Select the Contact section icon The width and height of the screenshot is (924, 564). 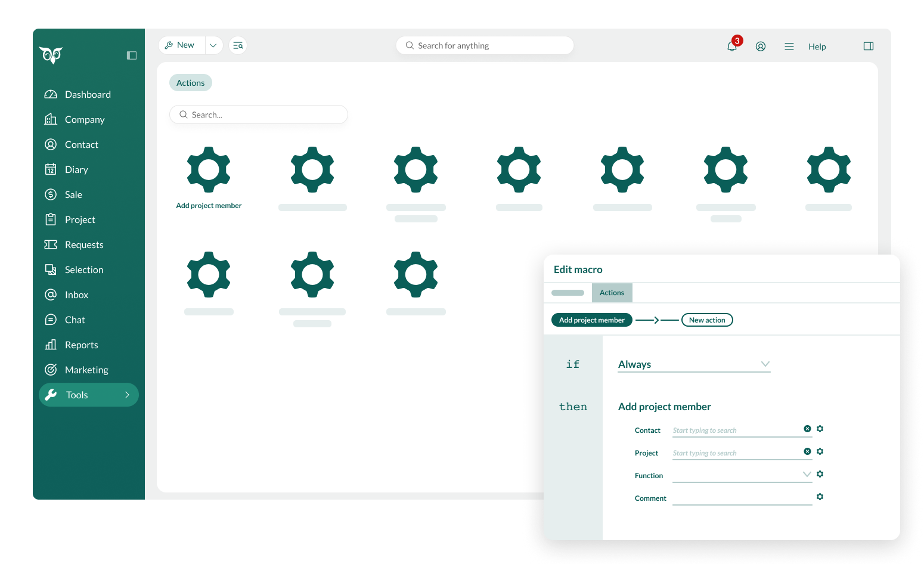coord(51,144)
